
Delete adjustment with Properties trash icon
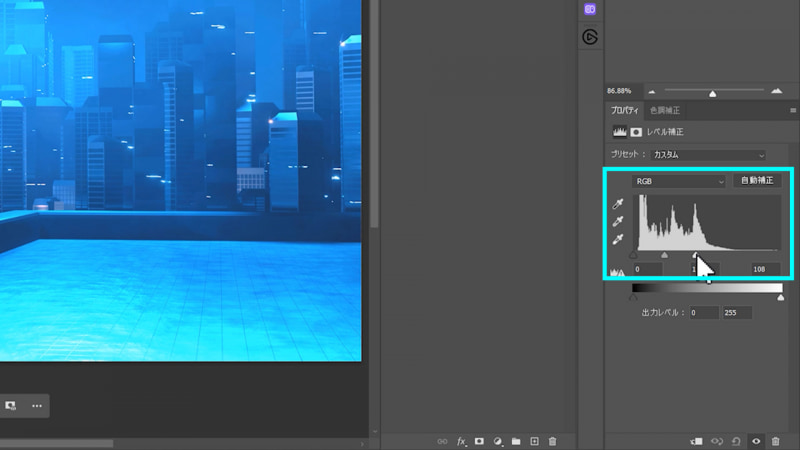click(x=776, y=441)
